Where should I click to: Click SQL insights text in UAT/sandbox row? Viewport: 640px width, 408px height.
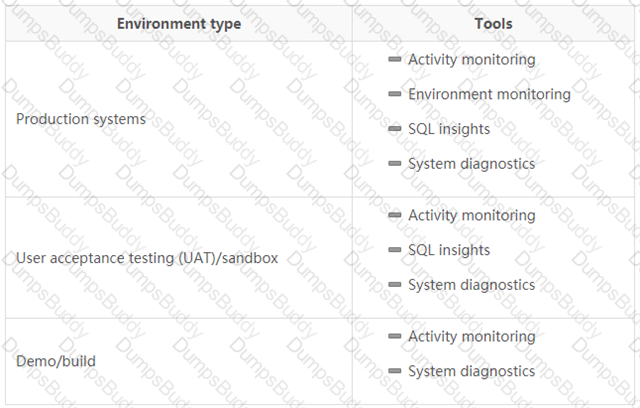click(449, 250)
